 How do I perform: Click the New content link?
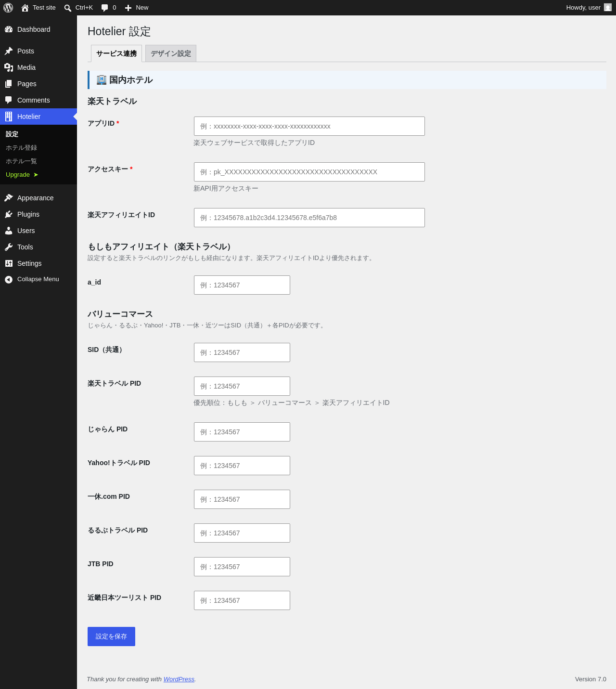[137, 8]
